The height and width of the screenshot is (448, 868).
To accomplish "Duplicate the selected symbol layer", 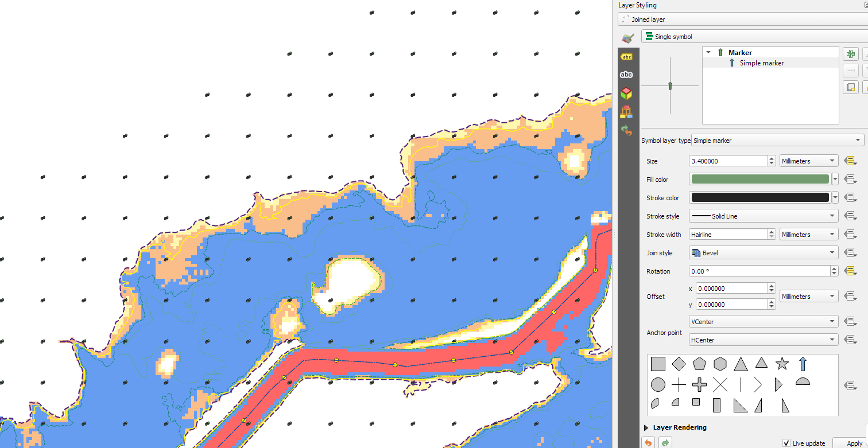I will (x=850, y=87).
